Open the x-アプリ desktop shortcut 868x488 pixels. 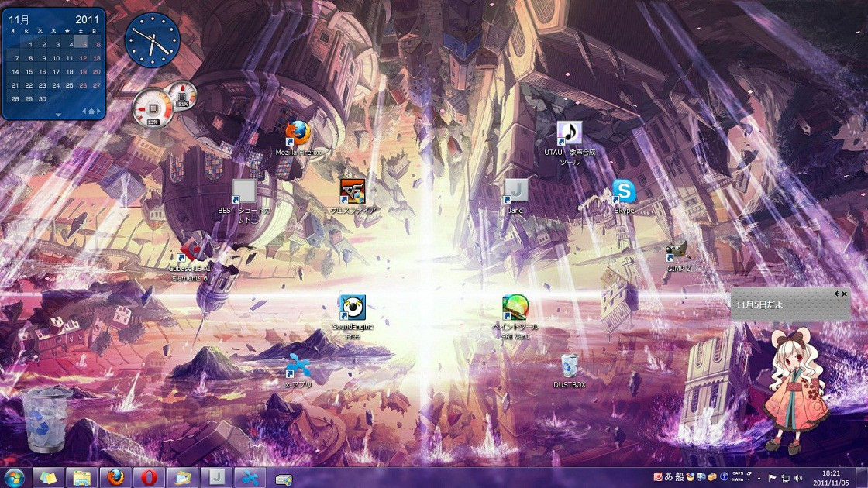click(x=298, y=371)
